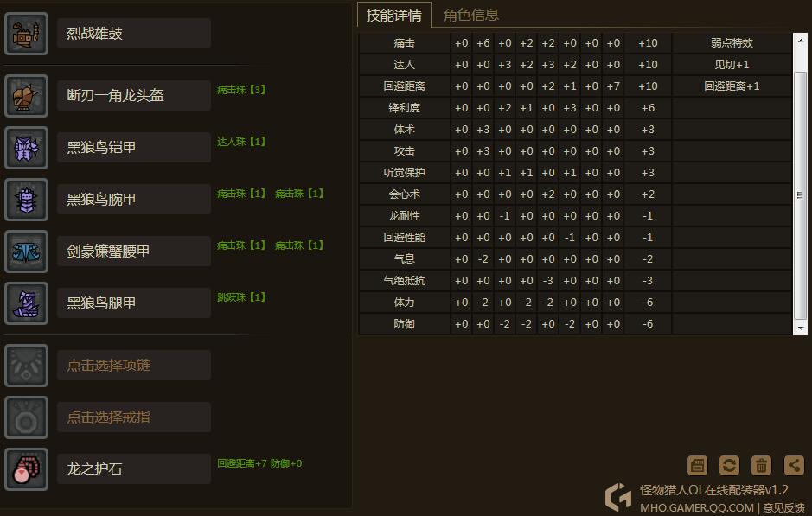Click the refresh/reset icon
This screenshot has width=812, height=516.
pyautogui.click(x=729, y=465)
